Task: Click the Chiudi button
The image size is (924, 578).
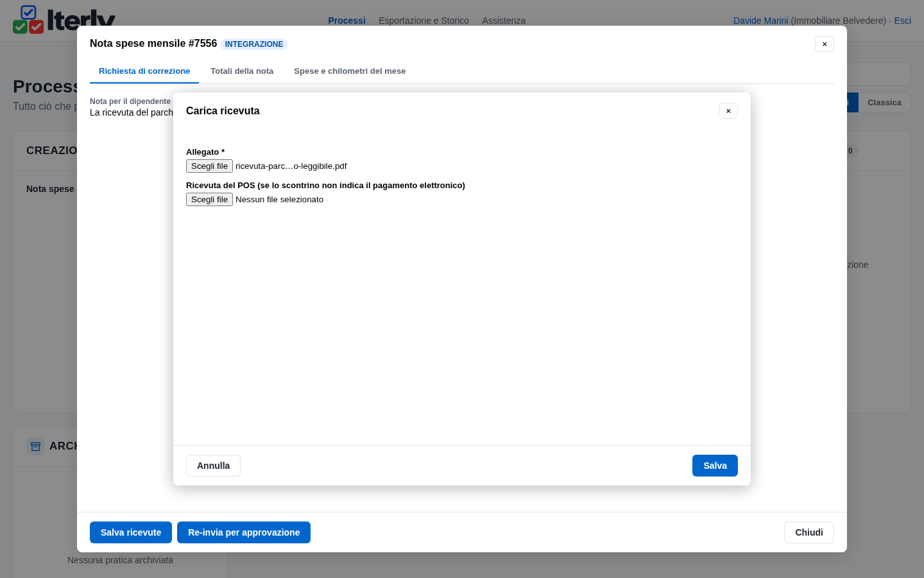Action: click(x=809, y=532)
